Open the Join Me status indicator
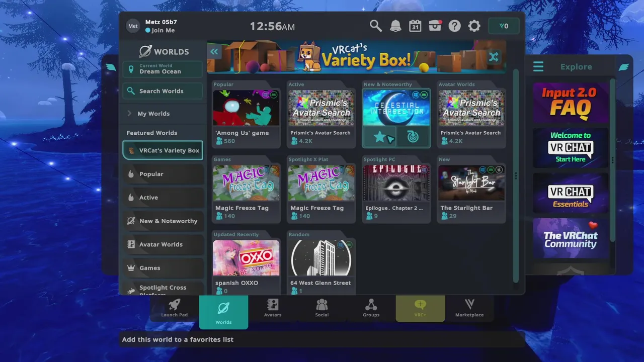Viewport: 644px width, 362px height. 160,31
